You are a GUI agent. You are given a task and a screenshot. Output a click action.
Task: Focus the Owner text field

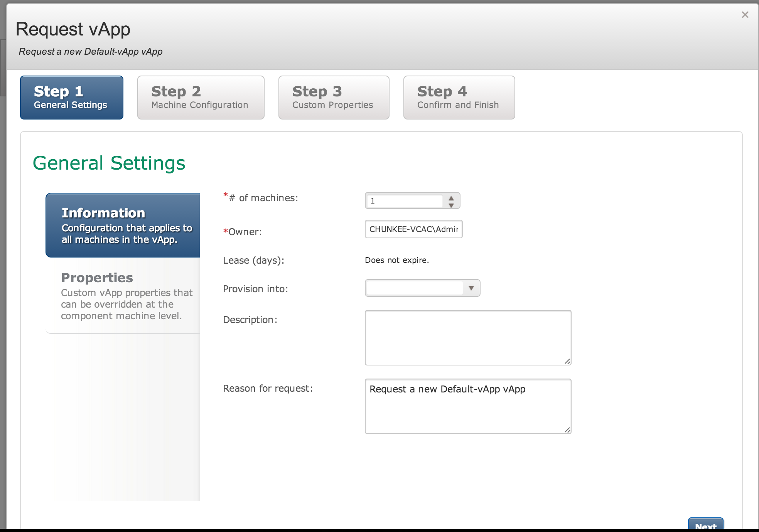pos(413,229)
